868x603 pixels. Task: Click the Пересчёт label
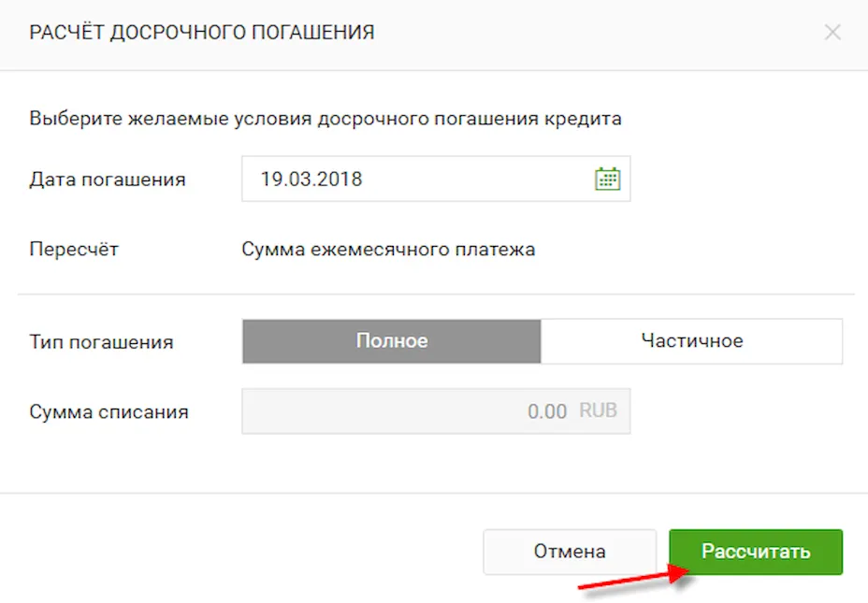click(x=74, y=250)
